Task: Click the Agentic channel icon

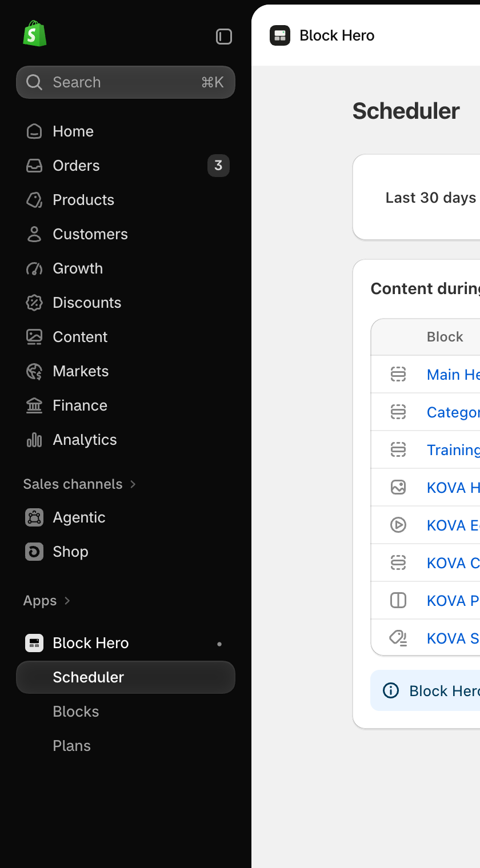Action: [34, 517]
